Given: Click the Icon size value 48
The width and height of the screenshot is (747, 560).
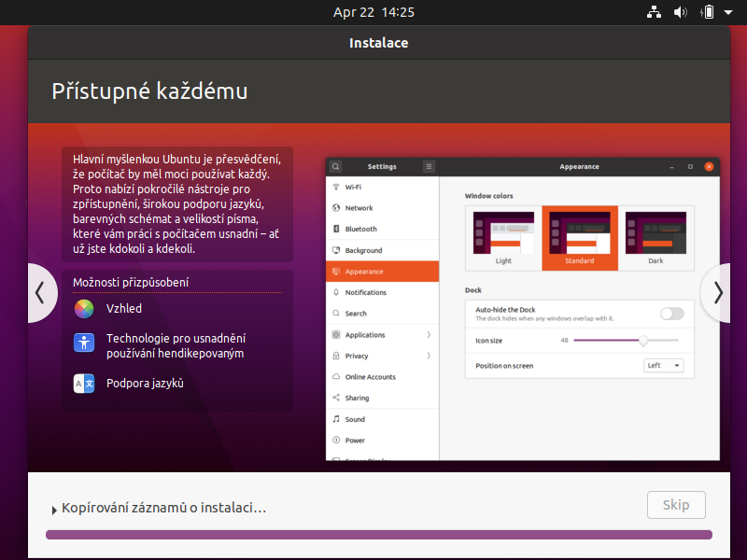Looking at the screenshot, I should [x=565, y=341].
